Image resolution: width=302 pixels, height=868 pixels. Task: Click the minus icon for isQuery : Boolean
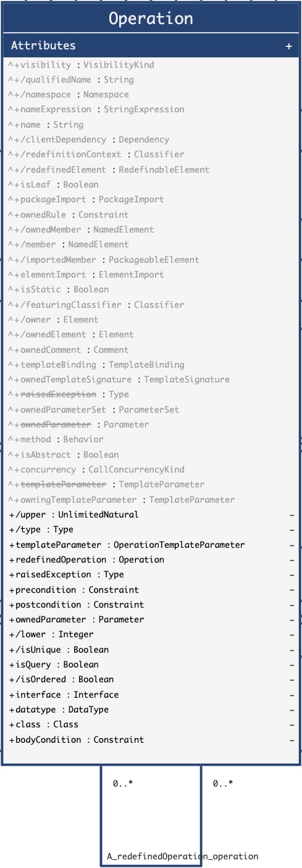tap(292, 664)
